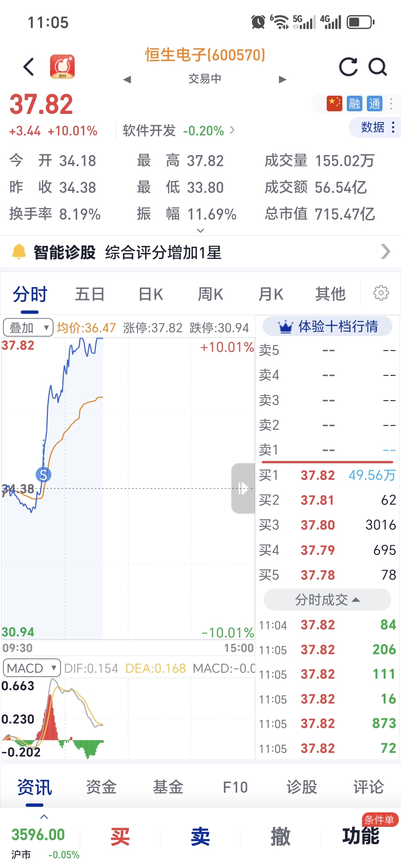This screenshot has height=868, width=401.
Task: Open the 基金 funds tab
Action: point(168,787)
